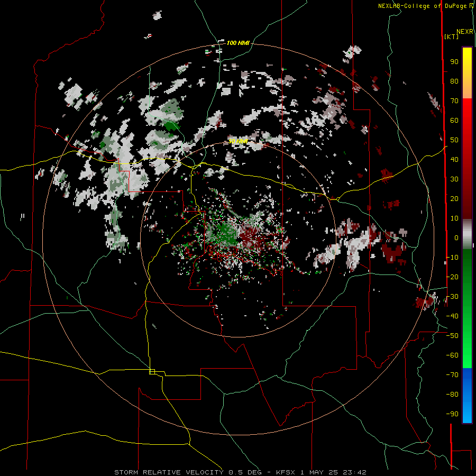Click the "100 NMI" range ring label
Image resolution: width=476 pixels, height=476 pixels.
238,43
